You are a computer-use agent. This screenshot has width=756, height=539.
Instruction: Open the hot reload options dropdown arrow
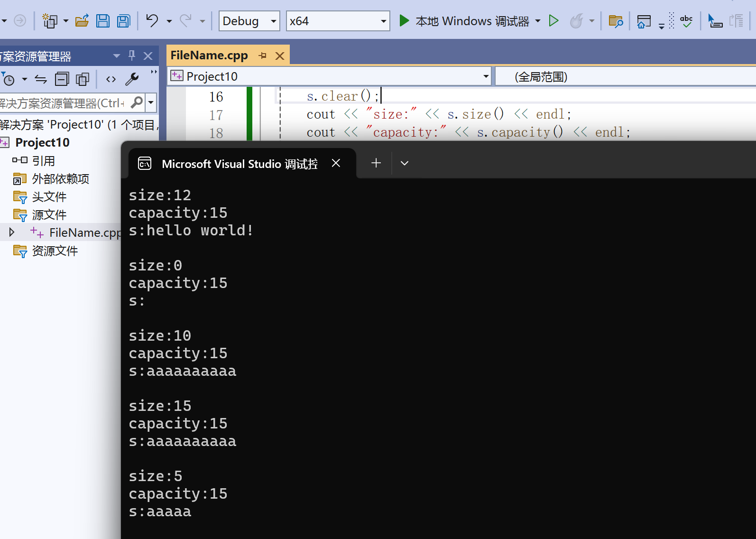(x=592, y=21)
